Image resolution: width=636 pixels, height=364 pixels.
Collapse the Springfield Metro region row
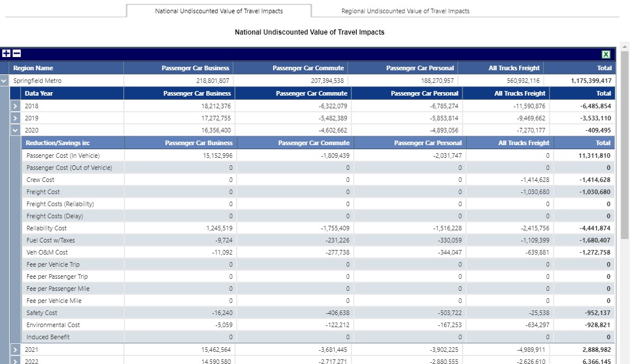pyautogui.click(x=5, y=81)
